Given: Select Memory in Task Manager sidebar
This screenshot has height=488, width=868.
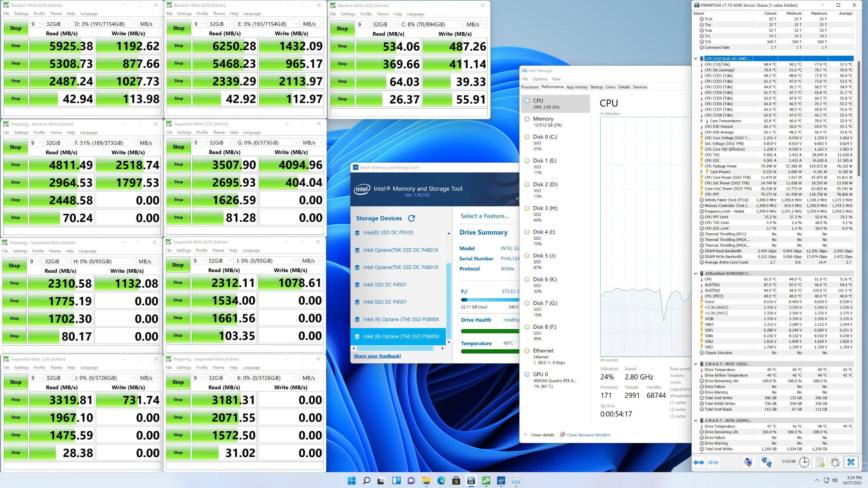Looking at the screenshot, I should pos(555,121).
